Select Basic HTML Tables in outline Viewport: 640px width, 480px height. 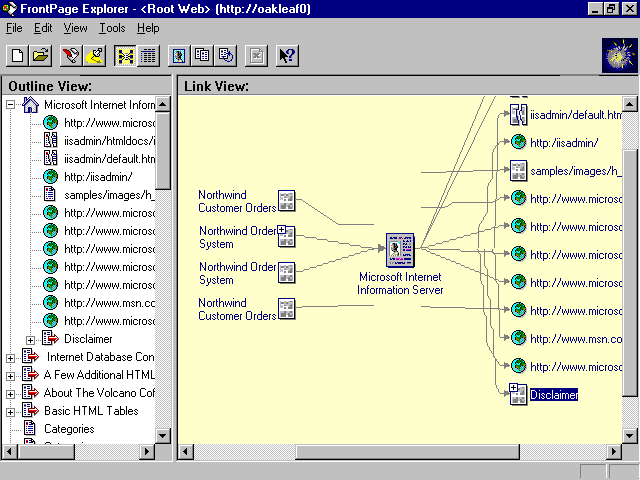click(x=91, y=411)
